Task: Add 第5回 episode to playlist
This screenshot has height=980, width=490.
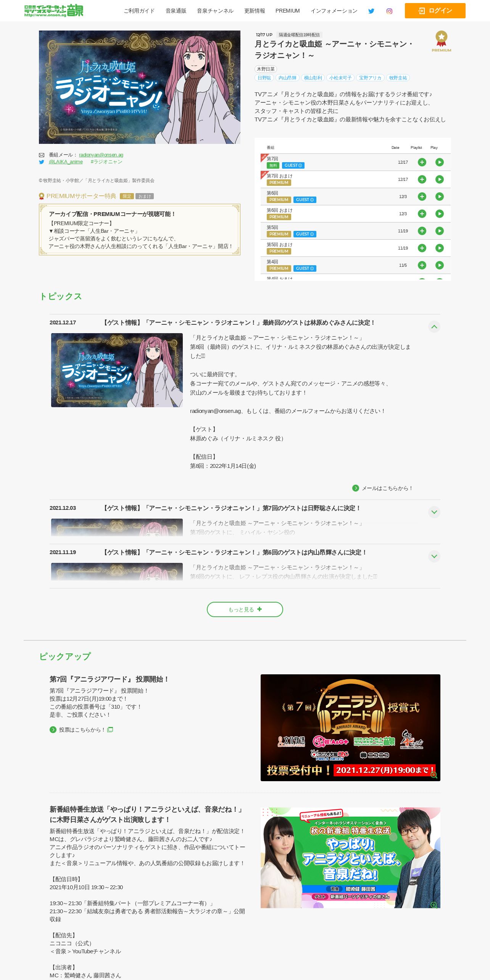Action: (x=422, y=231)
